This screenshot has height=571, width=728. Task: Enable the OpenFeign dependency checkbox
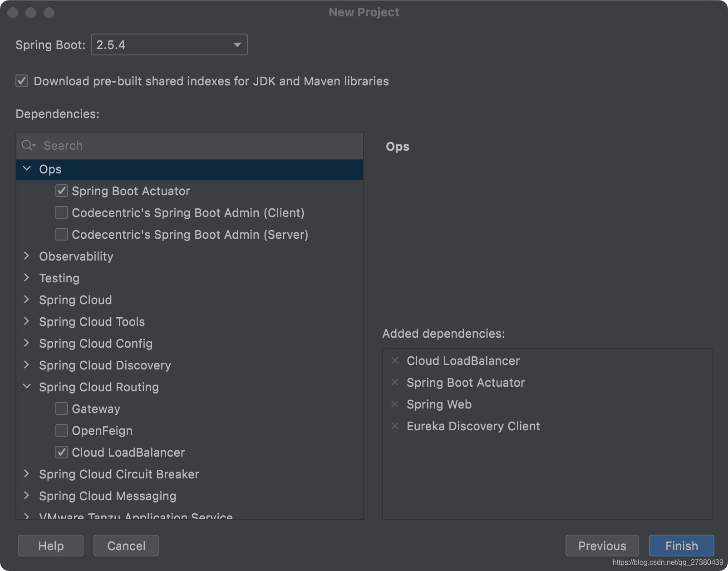click(x=62, y=430)
